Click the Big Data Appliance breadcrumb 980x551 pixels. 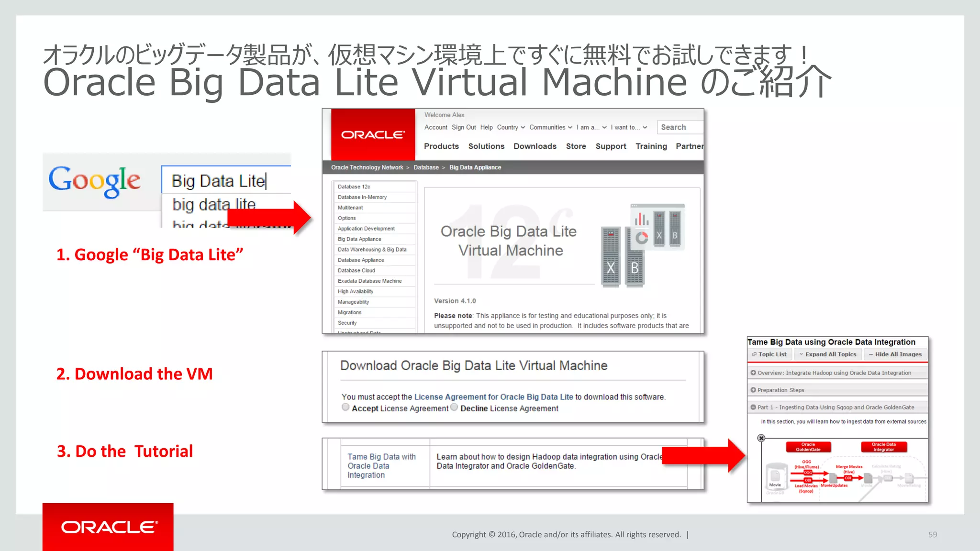point(475,167)
